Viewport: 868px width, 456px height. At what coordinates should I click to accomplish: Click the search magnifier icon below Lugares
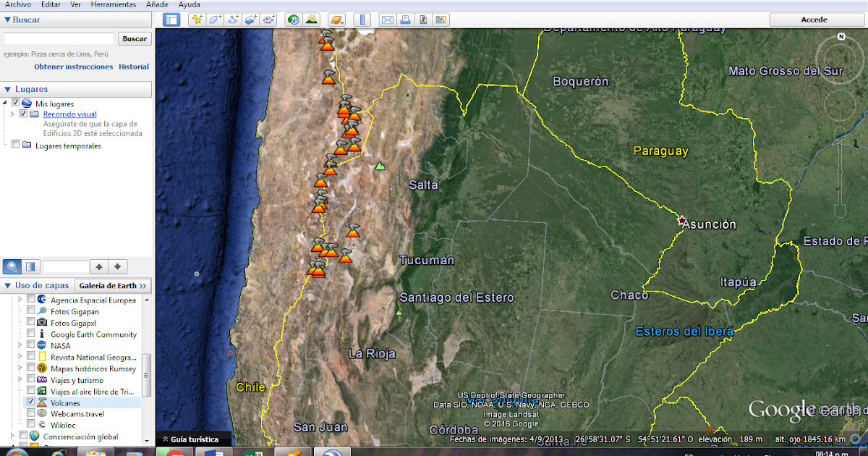click(x=12, y=266)
